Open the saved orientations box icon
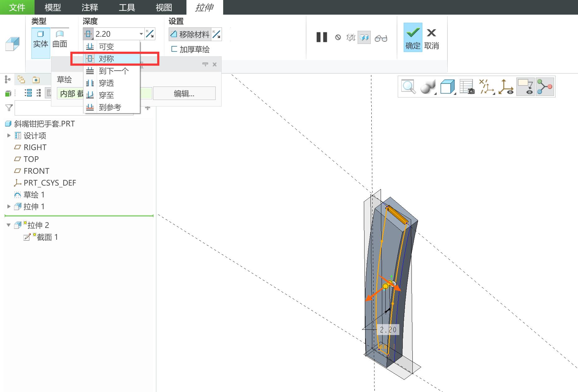This screenshot has width=578, height=392. (448, 87)
